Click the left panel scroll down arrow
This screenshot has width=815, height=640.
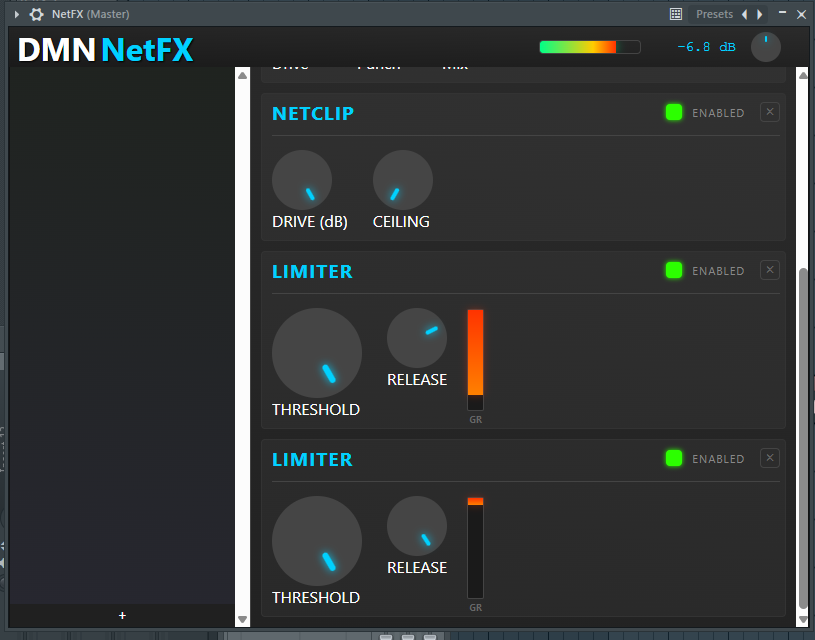tap(242, 619)
